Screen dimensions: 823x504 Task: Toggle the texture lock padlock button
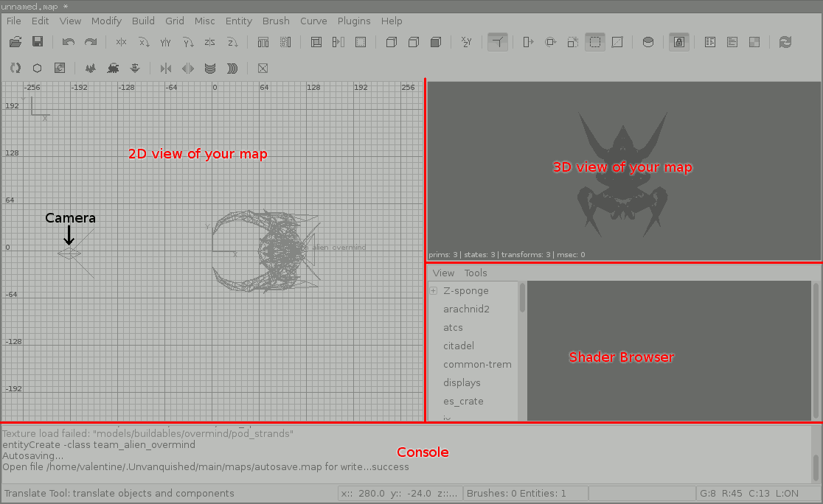click(678, 43)
